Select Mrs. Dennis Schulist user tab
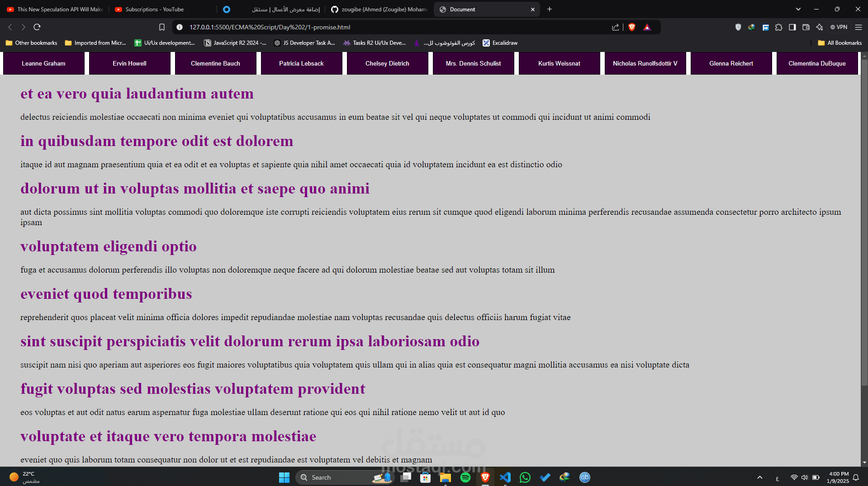Viewport: 868px width, 486px height. [x=473, y=63]
